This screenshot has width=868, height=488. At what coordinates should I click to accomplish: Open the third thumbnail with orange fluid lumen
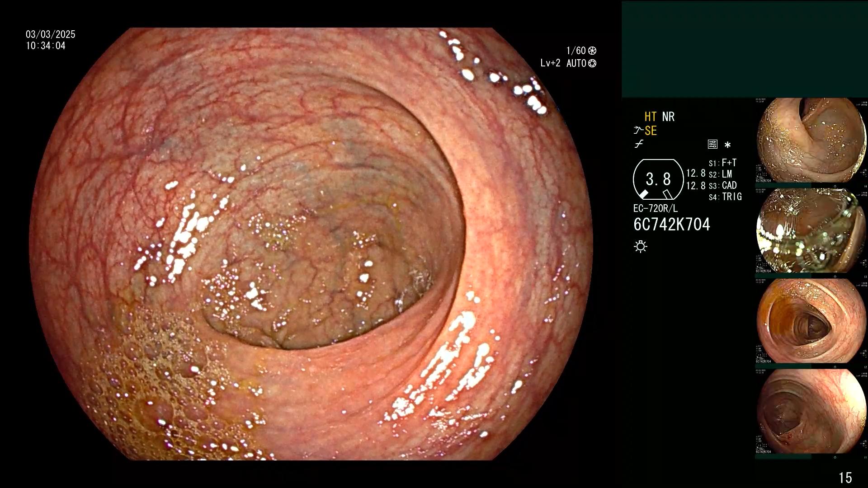pos(811,321)
